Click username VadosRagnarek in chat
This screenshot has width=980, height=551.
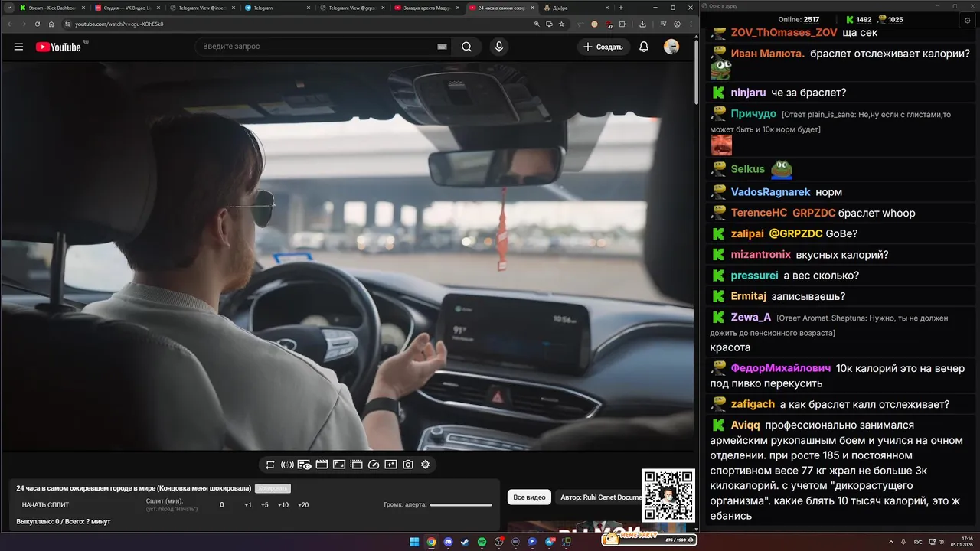(x=770, y=192)
